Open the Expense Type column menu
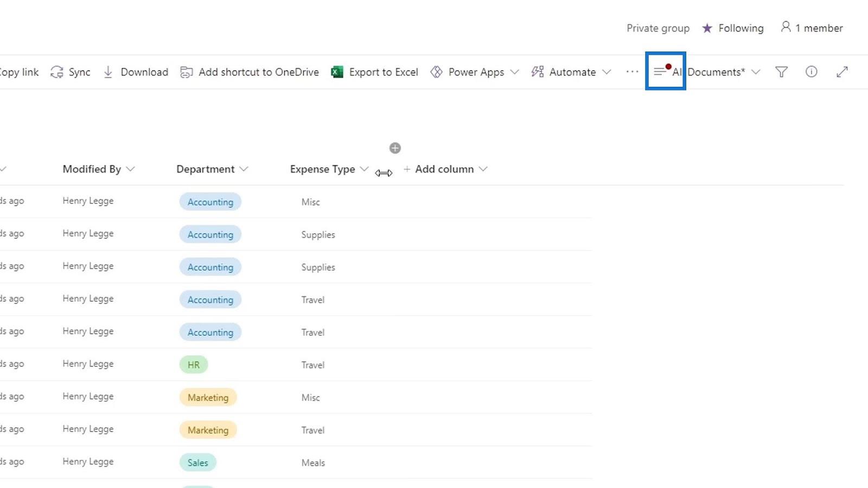This screenshot has width=868, height=488. point(364,169)
